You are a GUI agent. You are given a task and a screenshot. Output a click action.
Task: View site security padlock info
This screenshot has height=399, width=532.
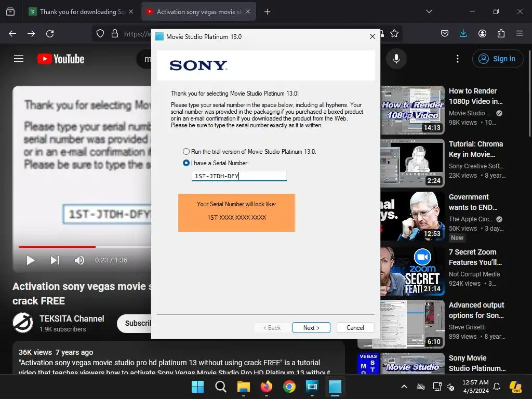(x=115, y=34)
